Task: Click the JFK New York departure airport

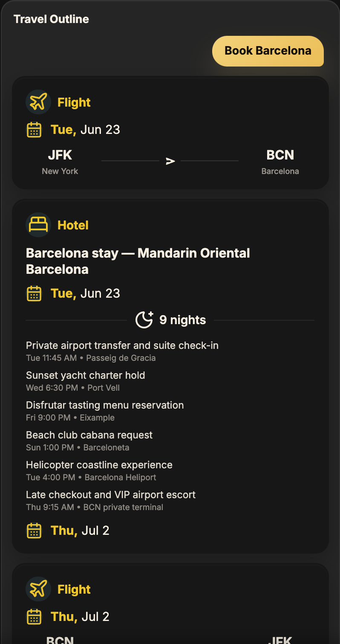Action: coord(60,161)
